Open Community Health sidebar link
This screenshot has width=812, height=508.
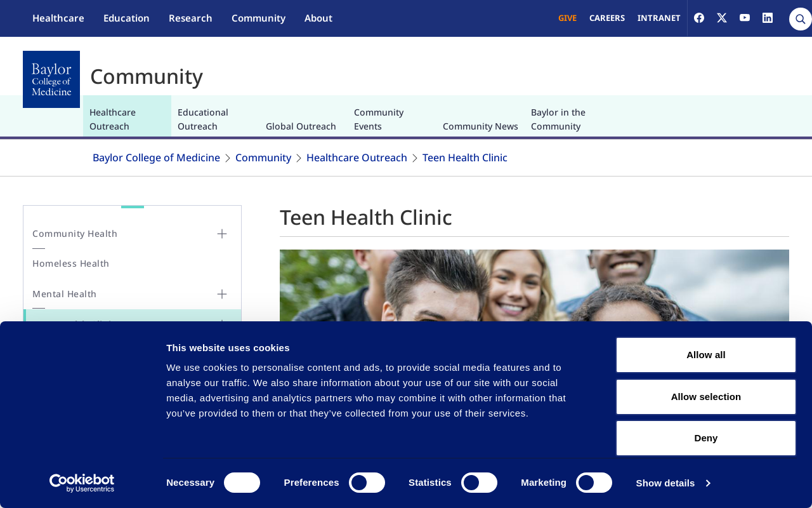75,234
